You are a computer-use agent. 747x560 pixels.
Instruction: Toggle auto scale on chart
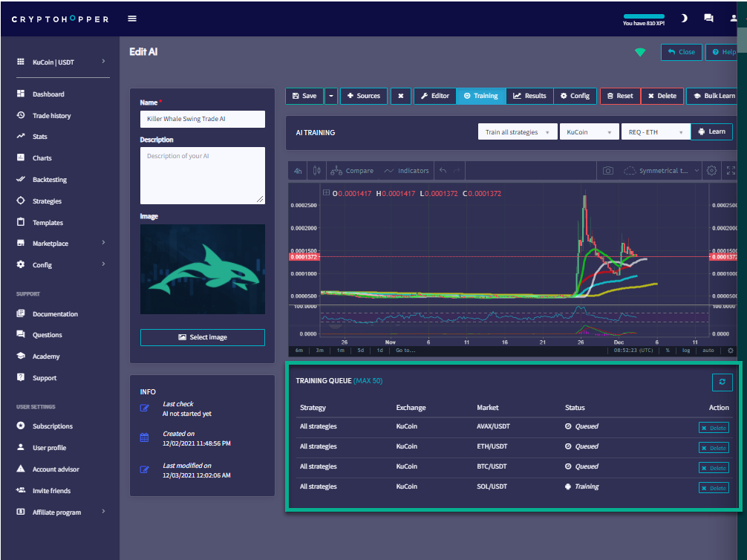coord(708,350)
